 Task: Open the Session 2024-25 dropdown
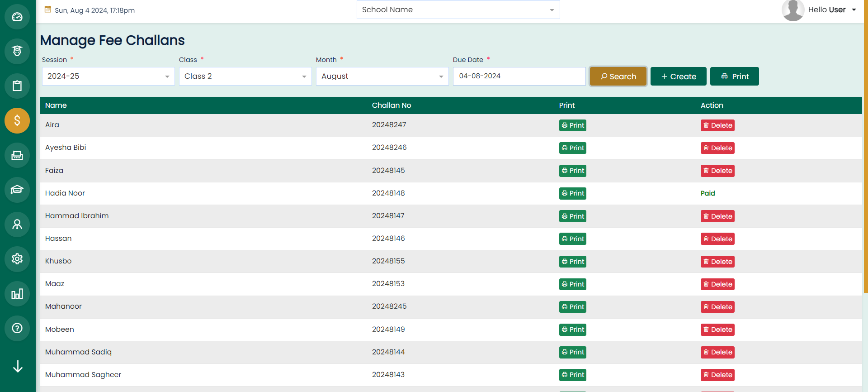tap(108, 76)
